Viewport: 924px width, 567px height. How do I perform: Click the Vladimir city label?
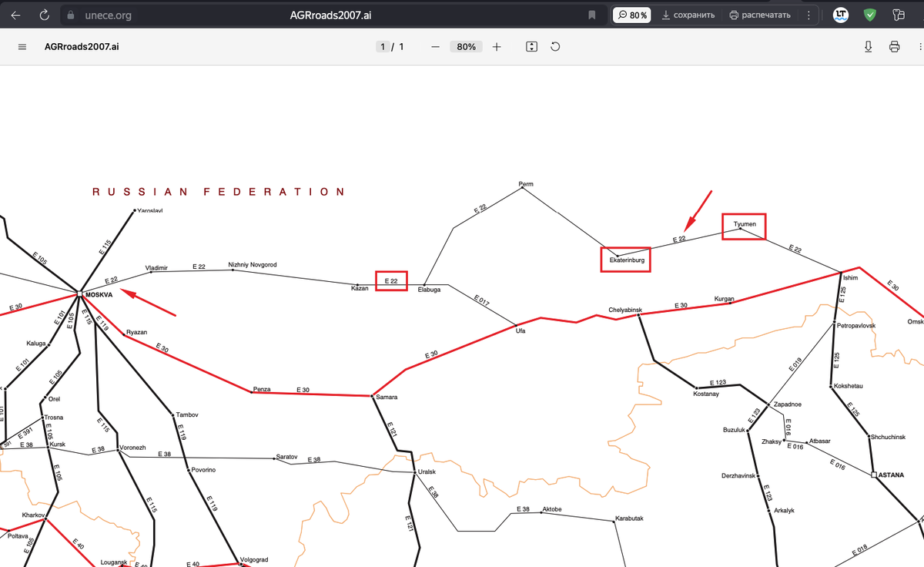pos(156,267)
